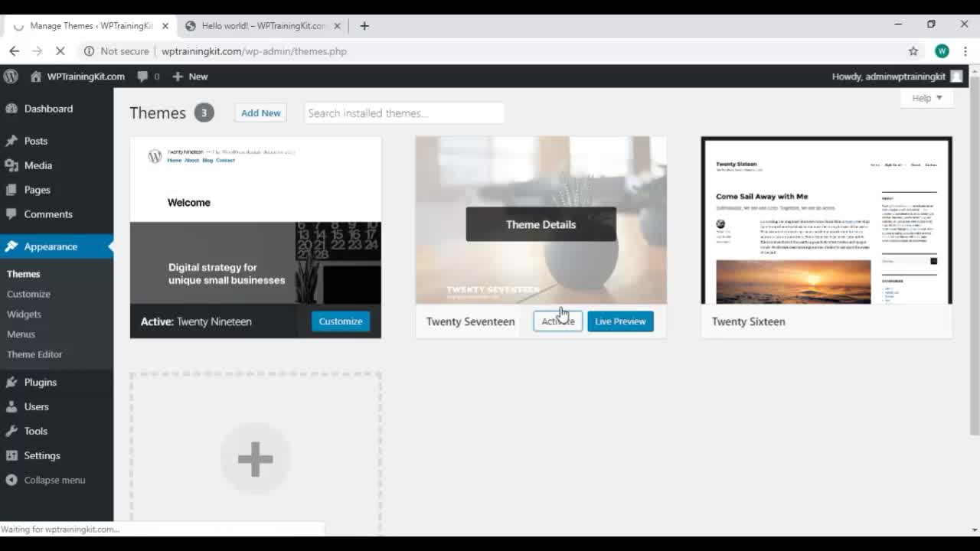The width and height of the screenshot is (980, 551).
Task: Expand the Help dropdown
Action: (x=926, y=98)
